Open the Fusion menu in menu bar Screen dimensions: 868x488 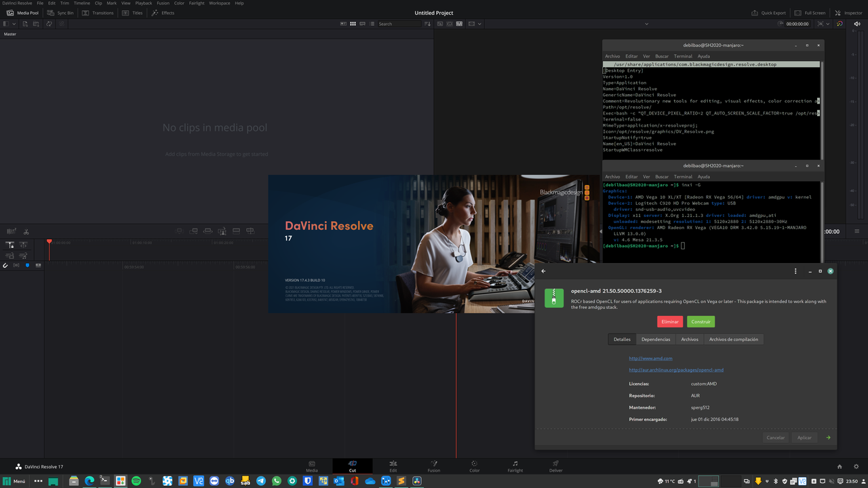tap(163, 3)
